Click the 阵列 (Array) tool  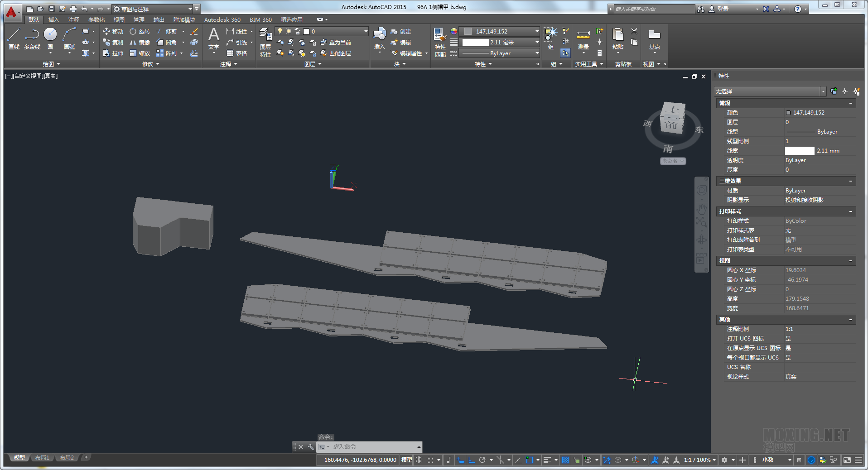[x=167, y=53]
